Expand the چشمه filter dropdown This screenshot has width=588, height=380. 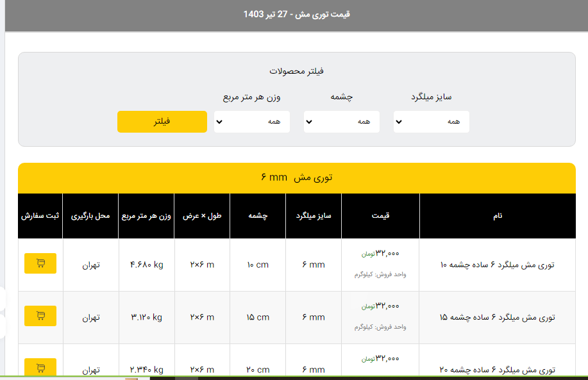(x=341, y=122)
